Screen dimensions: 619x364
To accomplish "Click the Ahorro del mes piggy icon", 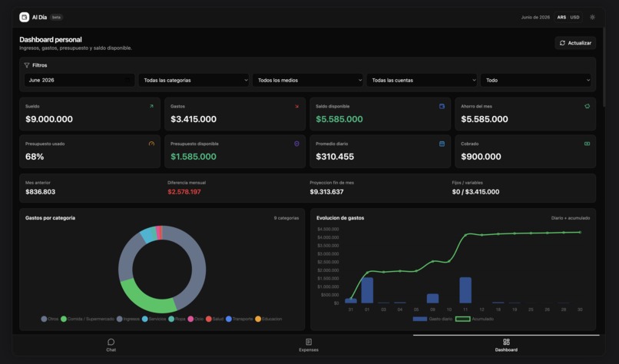I will click(587, 106).
